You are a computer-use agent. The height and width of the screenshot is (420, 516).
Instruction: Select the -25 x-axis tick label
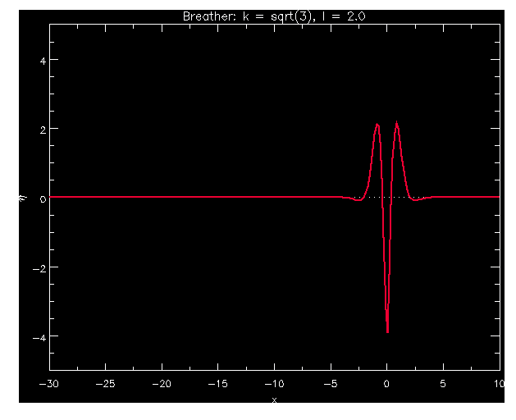106,384
